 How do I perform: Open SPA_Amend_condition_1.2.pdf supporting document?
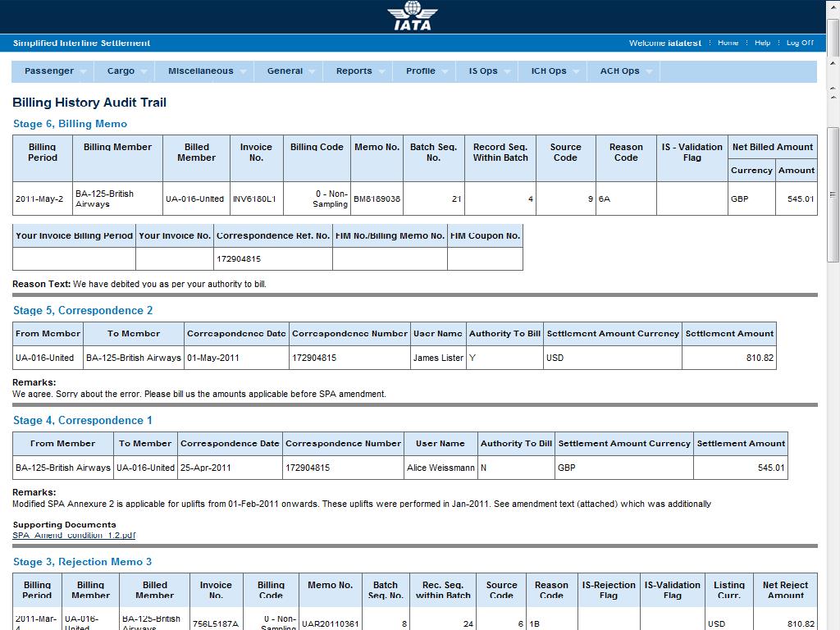74,535
